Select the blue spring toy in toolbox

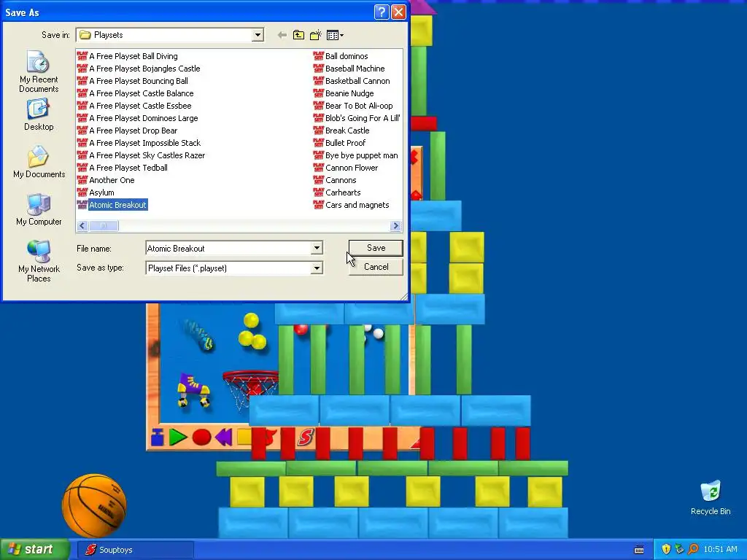(x=200, y=335)
